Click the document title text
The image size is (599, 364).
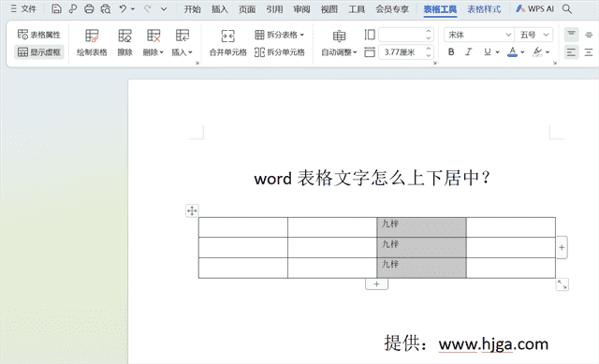coord(373,179)
